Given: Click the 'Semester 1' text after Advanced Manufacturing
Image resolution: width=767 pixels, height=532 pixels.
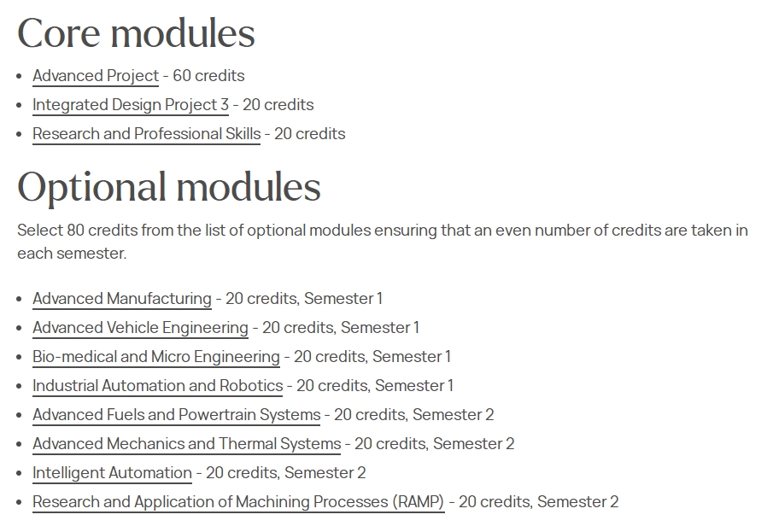Looking at the screenshot, I should tap(343, 298).
